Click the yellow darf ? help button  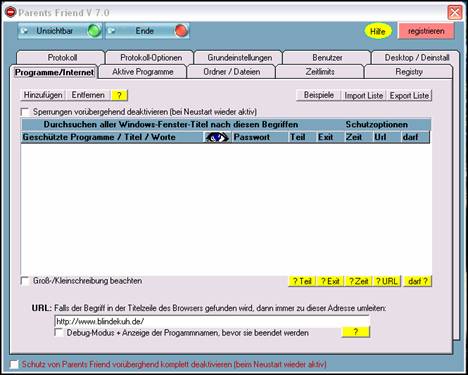point(418,281)
